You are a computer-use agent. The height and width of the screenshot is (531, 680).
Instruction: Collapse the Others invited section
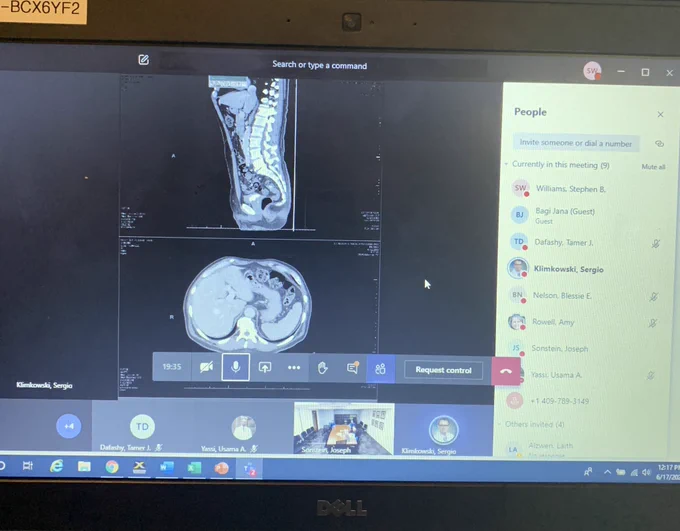click(x=500, y=424)
